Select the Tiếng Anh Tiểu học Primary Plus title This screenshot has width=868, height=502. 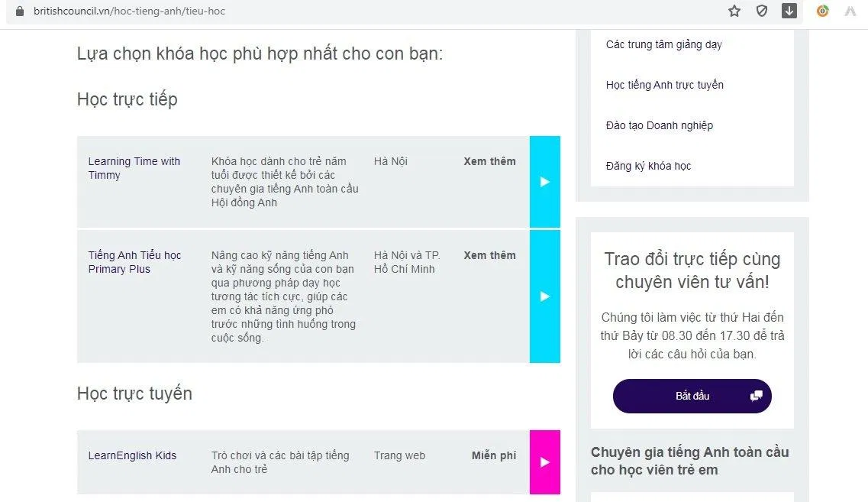pyautogui.click(x=134, y=262)
